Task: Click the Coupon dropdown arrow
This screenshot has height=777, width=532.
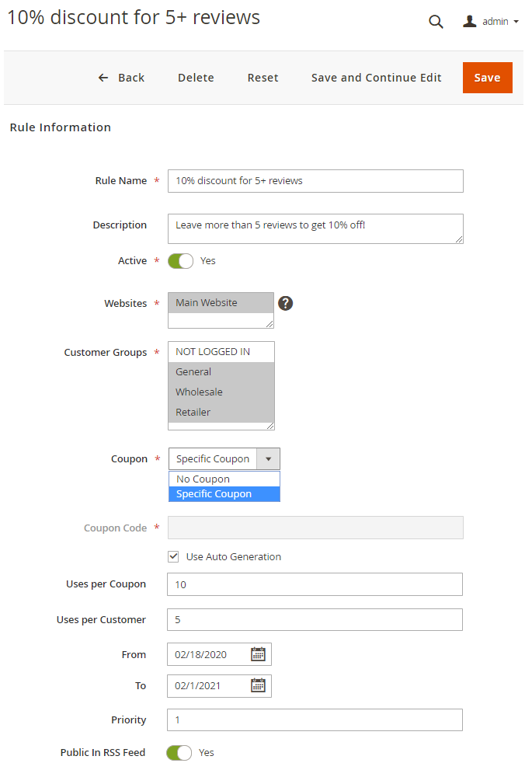Action: click(268, 458)
